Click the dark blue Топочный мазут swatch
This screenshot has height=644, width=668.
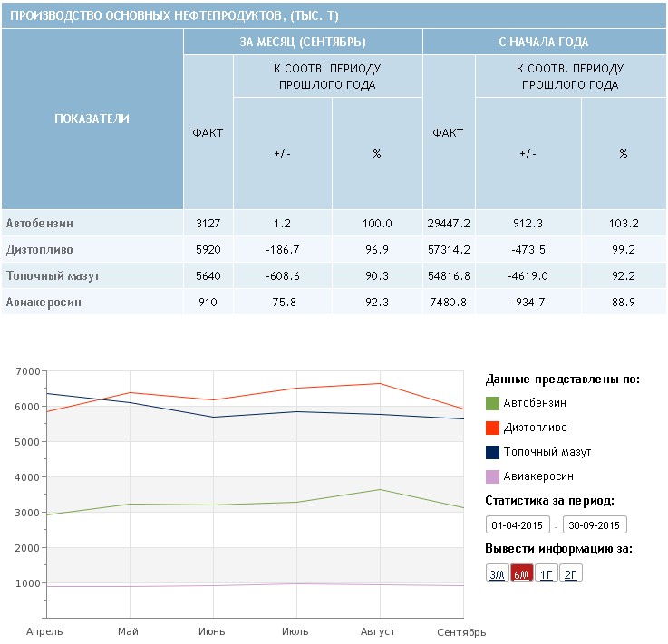[x=492, y=452]
